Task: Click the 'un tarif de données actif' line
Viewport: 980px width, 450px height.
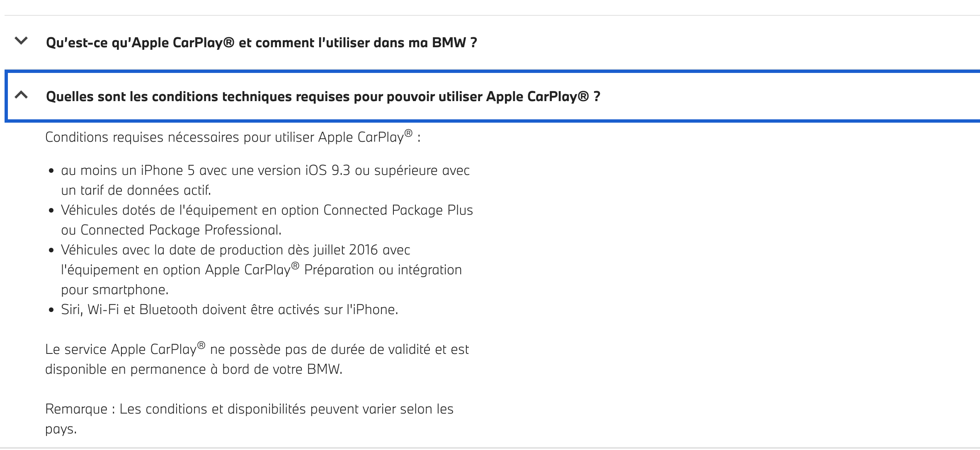Action: (x=136, y=190)
